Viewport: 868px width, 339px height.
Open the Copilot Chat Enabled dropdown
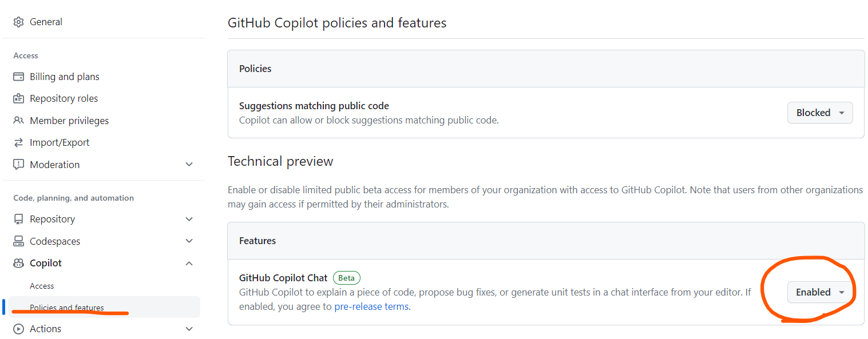820,292
